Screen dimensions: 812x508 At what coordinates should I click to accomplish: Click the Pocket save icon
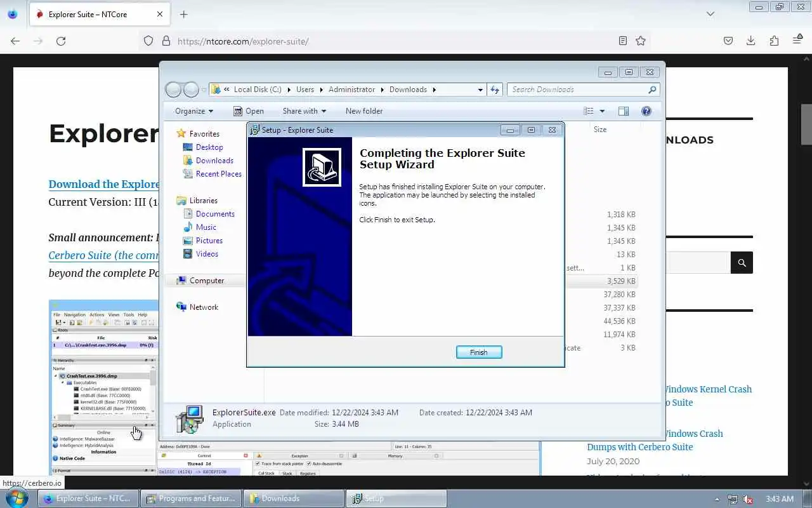(728, 41)
